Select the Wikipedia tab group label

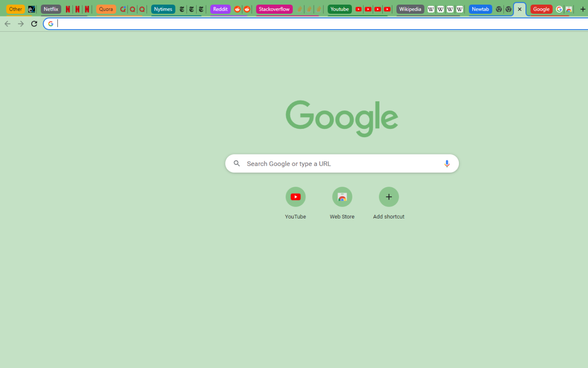(410, 9)
